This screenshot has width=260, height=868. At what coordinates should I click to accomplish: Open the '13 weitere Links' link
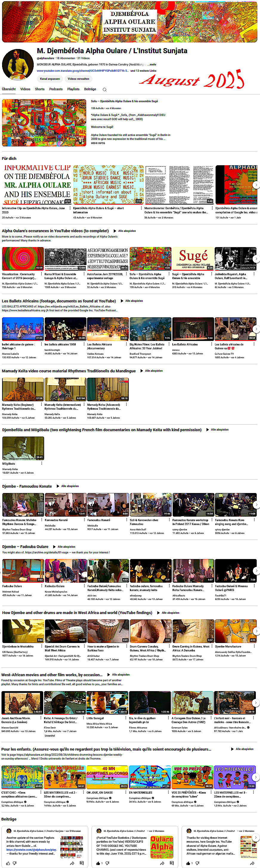click(x=143, y=71)
